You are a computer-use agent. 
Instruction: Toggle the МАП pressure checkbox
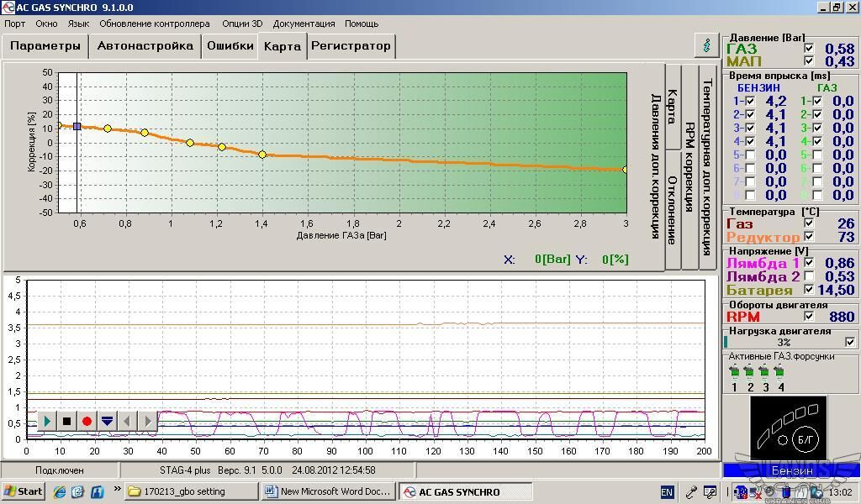809,61
